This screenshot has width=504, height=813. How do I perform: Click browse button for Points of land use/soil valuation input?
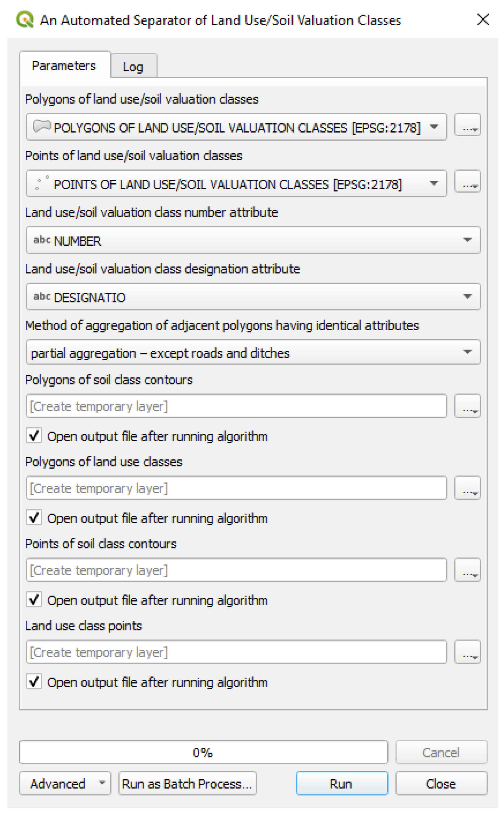pos(467,181)
